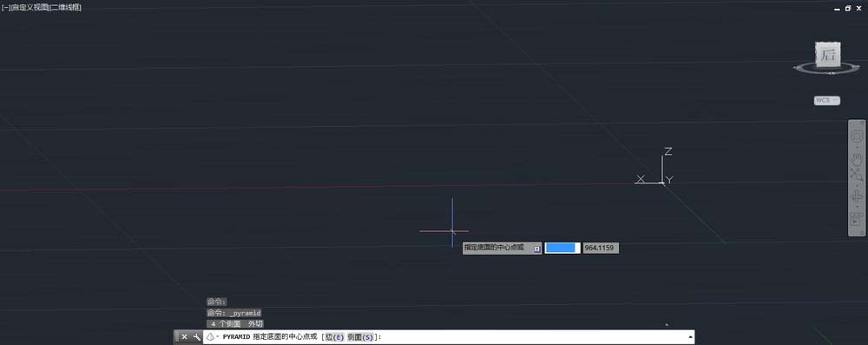
Task: Open command line customize wrench
Action: 196,336
